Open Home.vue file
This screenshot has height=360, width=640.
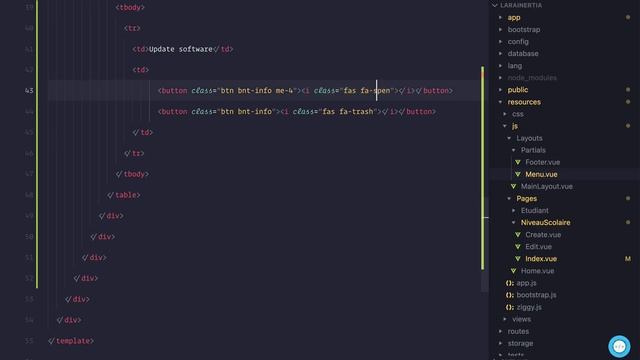(x=537, y=271)
